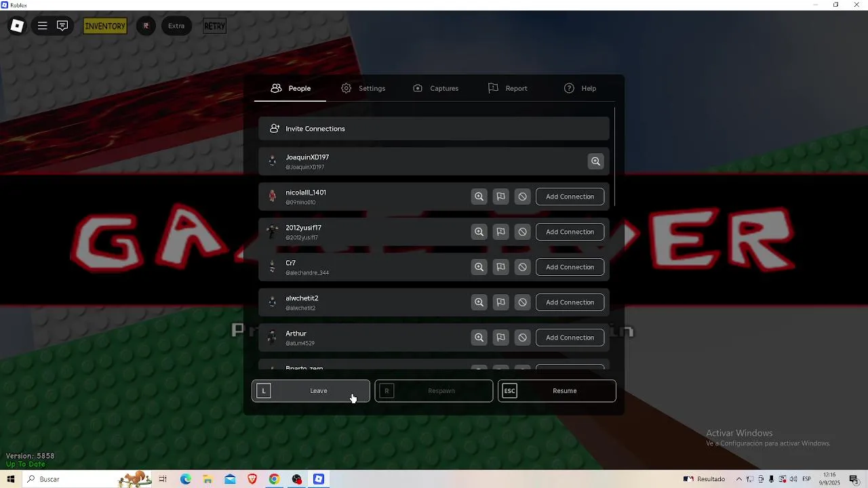Click the round Robux icon button
The height and width of the screenshot is (488, 868).
click(x=146, y=26)
